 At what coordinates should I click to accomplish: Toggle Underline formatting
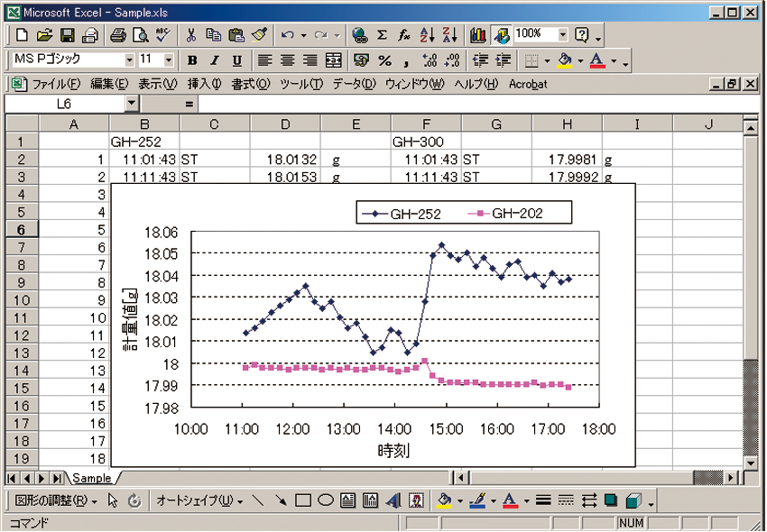click(x=236, y=60)
